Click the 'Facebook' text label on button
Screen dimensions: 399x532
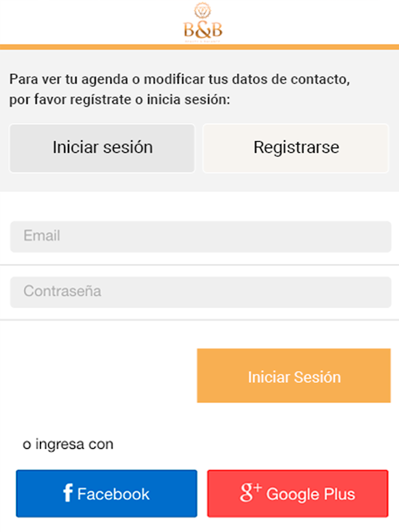point(113,494)
